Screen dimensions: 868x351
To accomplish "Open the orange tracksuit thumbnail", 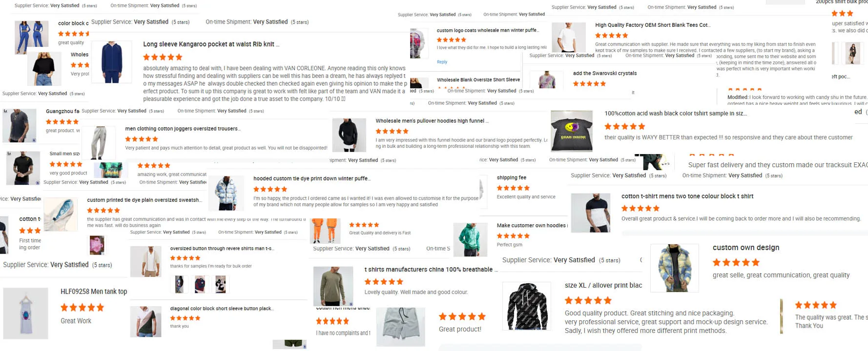I will [326, 231].
